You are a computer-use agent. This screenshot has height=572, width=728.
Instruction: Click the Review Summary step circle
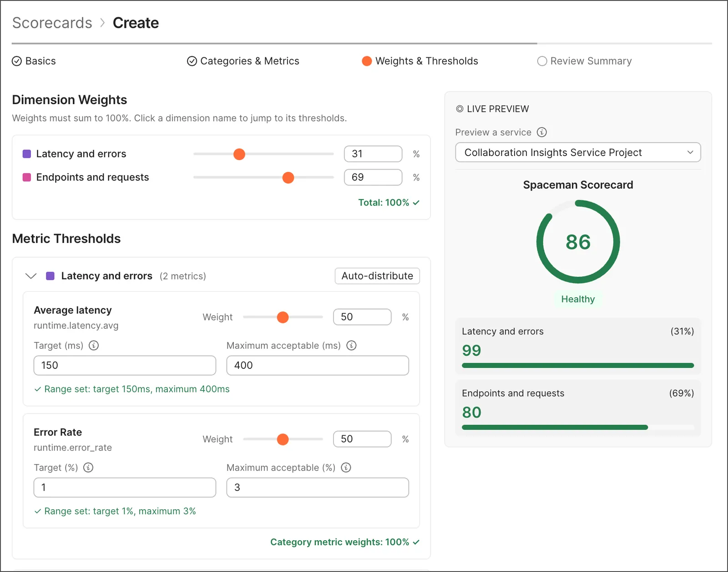coord(542,61)
